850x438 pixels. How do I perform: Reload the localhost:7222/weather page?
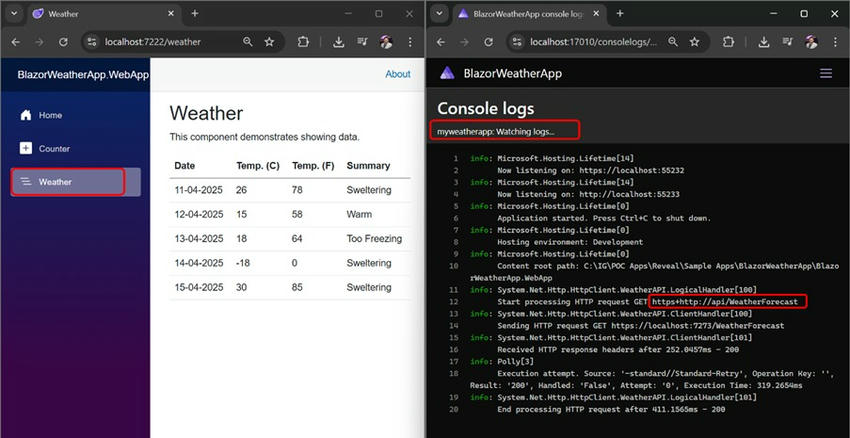pyautogui.click(x=63, y=42)
